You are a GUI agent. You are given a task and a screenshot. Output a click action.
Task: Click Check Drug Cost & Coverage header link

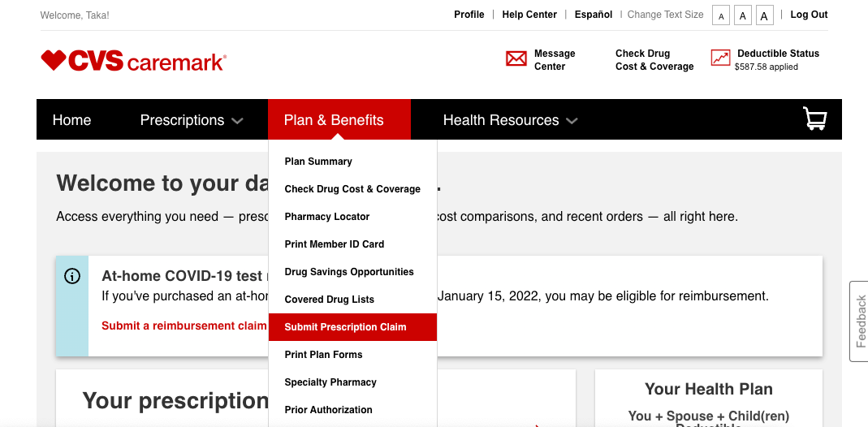(654, 60)
